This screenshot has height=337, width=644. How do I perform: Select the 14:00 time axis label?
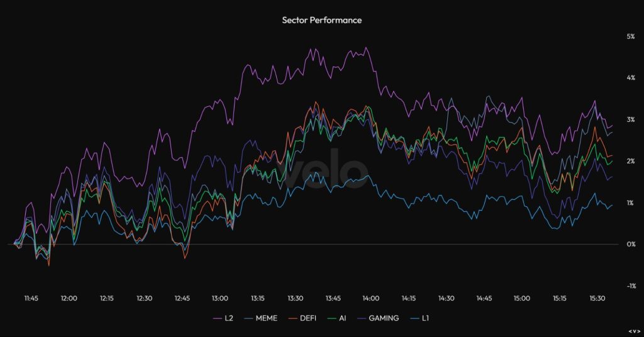pyautogui.click(x=371, y=299)
